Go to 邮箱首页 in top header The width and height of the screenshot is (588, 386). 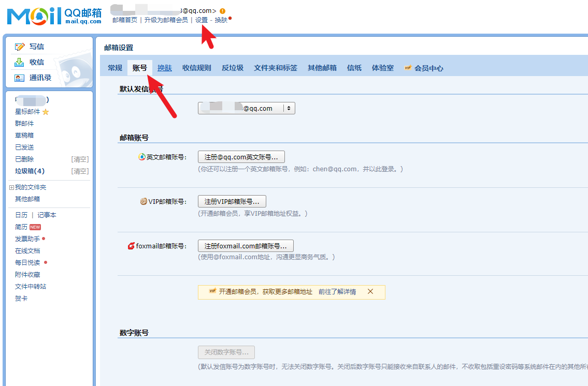pyautogui.click(x=125, y=20)
